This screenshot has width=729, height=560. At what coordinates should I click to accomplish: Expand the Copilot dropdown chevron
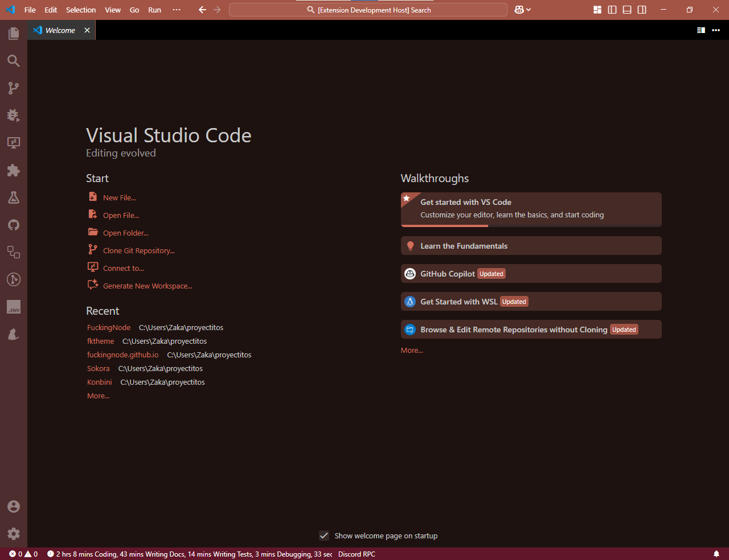(x=529, y=10)
